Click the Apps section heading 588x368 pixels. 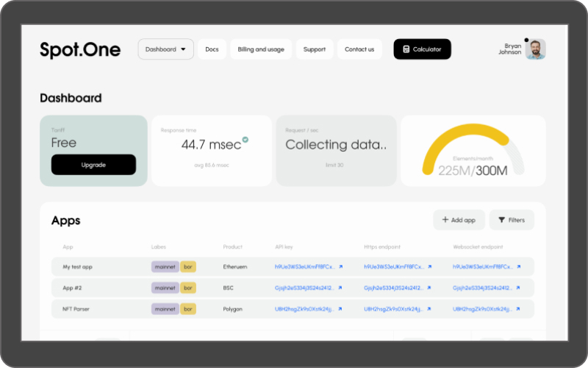click(65, 220)
